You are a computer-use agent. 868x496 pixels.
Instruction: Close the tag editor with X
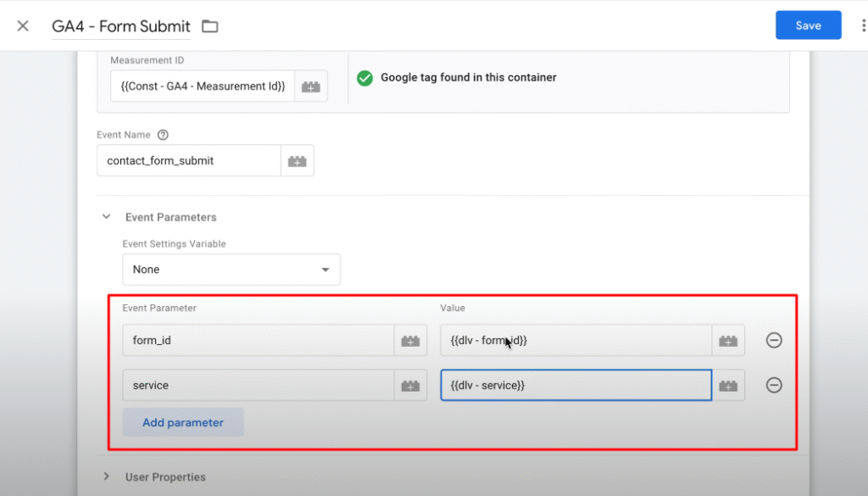[x=23, y=25]
